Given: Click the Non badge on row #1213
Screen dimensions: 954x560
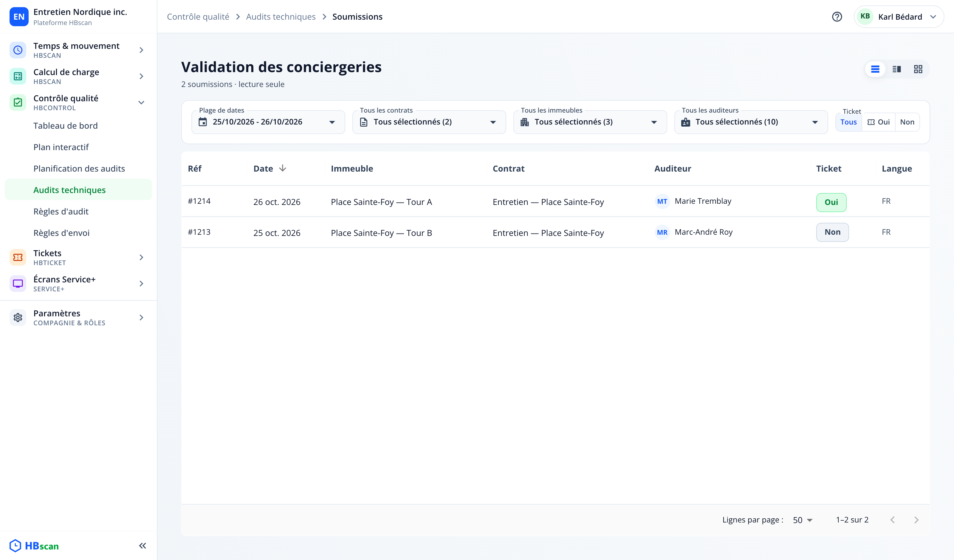Looking at the screenshot, I should (832, 232).
